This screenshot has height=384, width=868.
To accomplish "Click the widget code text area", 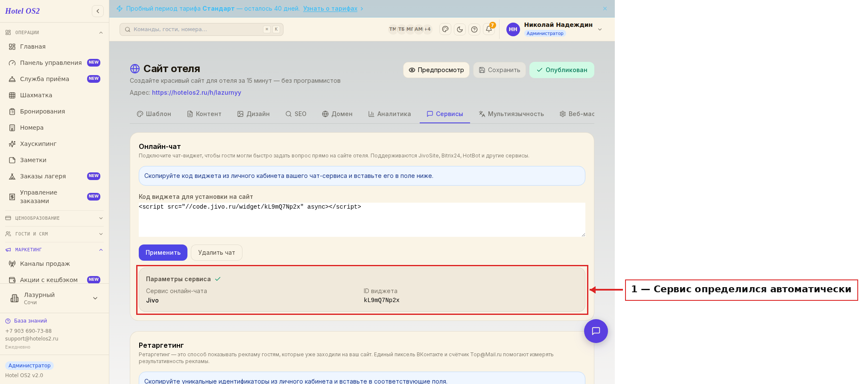I will 362,220.
